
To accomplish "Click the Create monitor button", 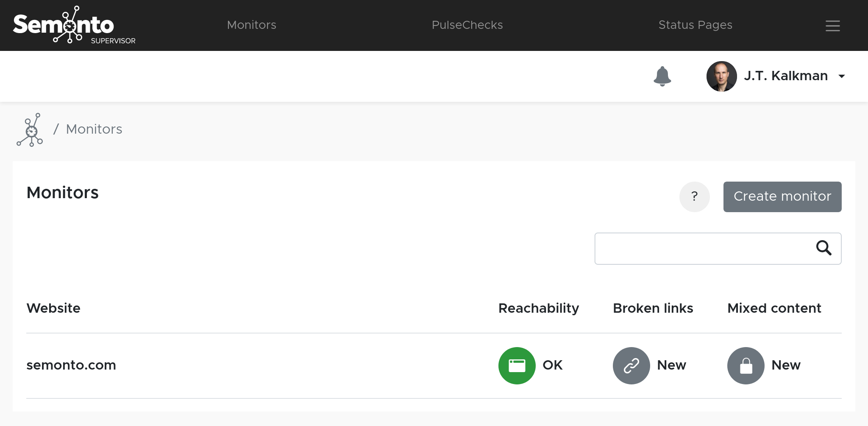I will (x=782, y=196).
